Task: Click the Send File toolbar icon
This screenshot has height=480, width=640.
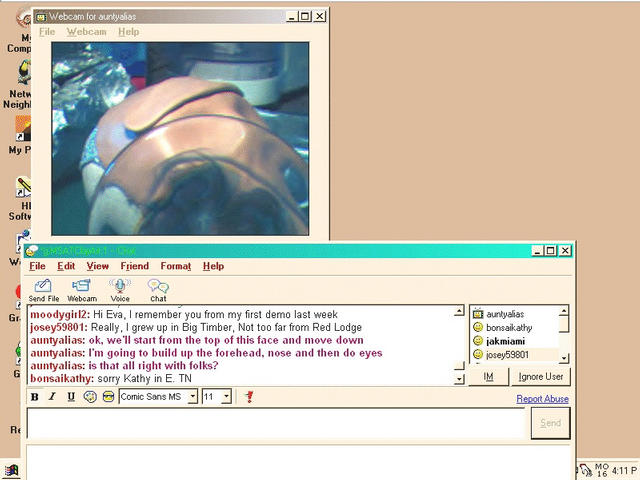Action: pos(43,291)
